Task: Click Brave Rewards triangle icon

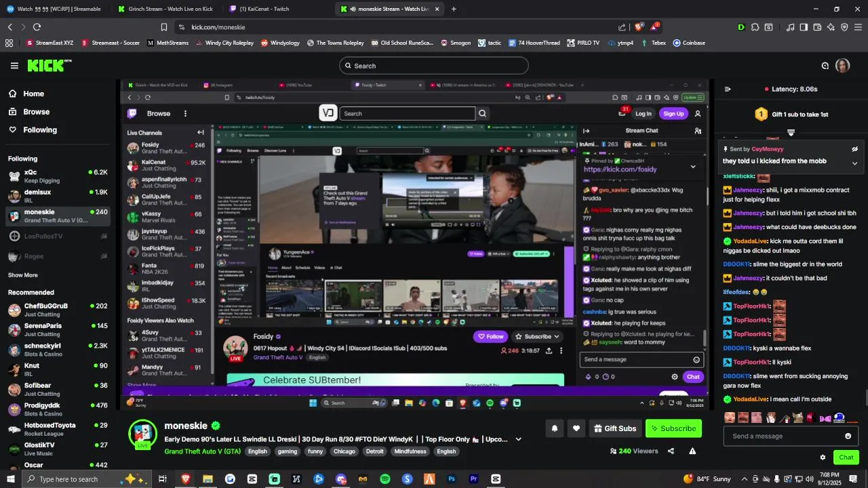Action: [654, 27]
